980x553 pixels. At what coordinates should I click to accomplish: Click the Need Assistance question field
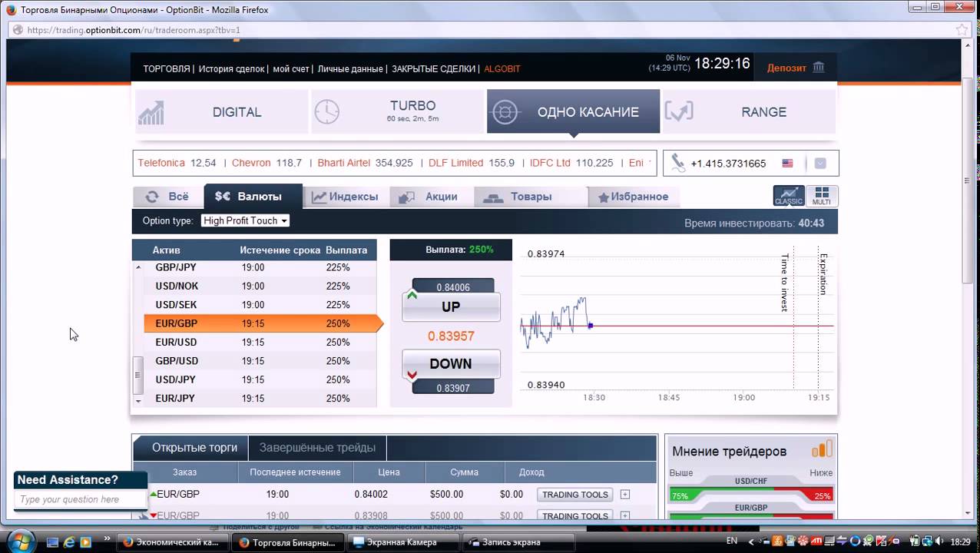tap(80, 499)
